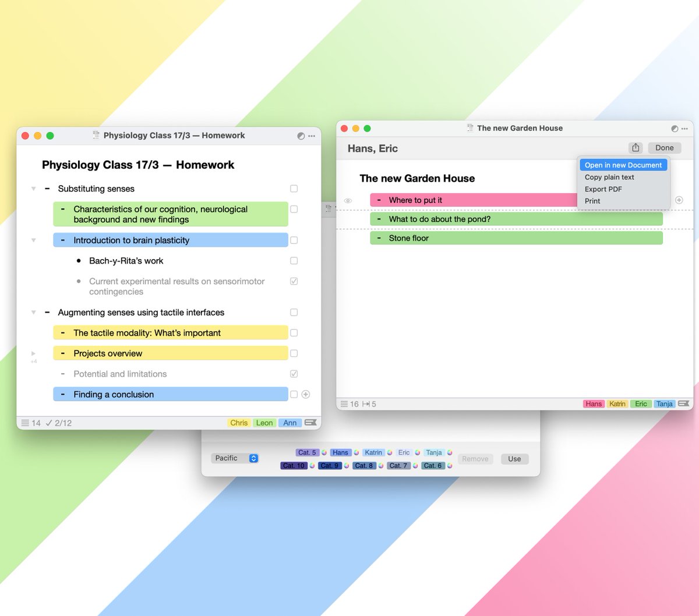Open color picker beside Eric tag
This screenshot has width=699, height=616.
tap(418, 452)
